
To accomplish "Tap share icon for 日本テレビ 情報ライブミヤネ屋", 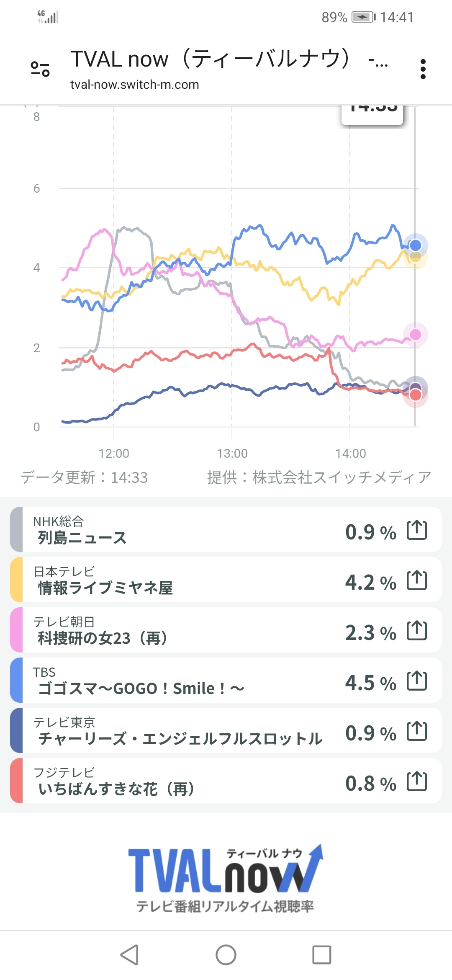I will [417, 580].
